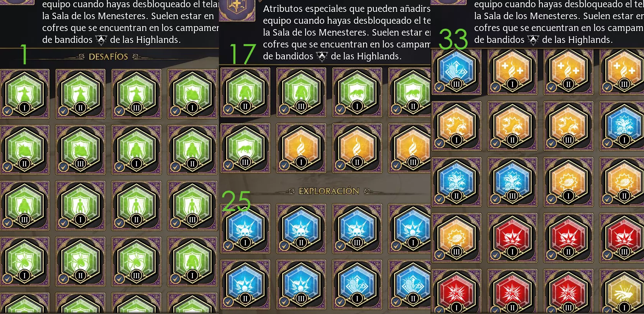Select the yellow hand tier I trait
Screen dimensions: 644x314
(624, 294)
